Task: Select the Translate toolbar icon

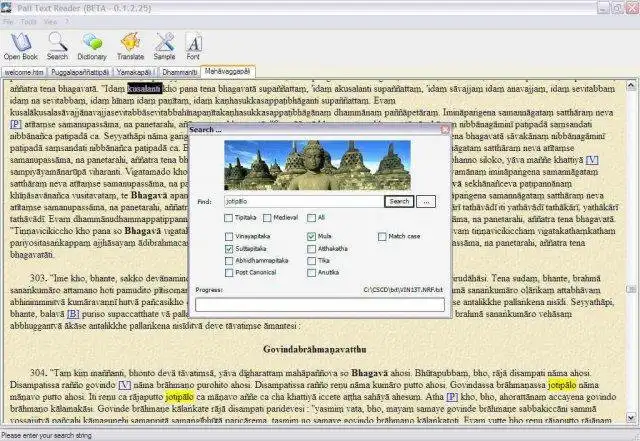Action: coord(131,47)
